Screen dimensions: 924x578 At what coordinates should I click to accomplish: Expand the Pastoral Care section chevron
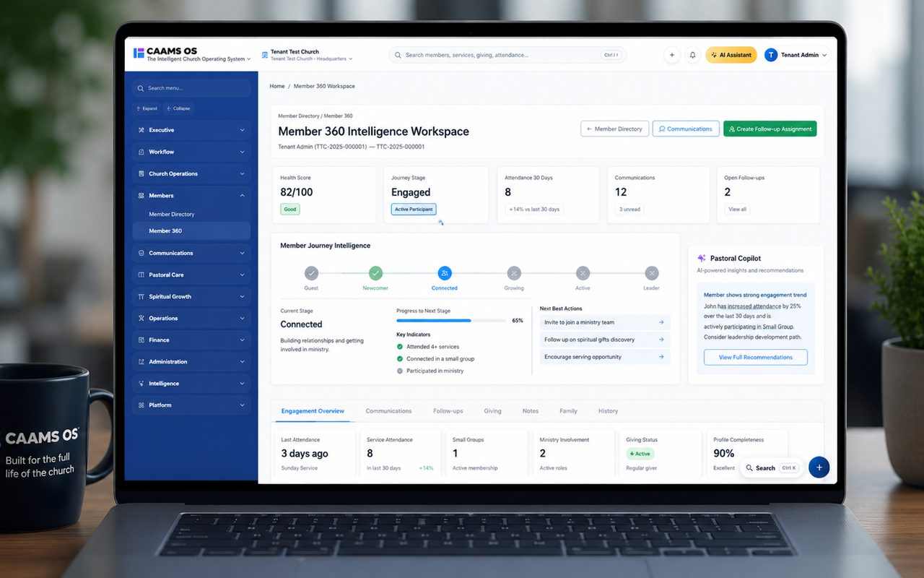pos(242,275)
